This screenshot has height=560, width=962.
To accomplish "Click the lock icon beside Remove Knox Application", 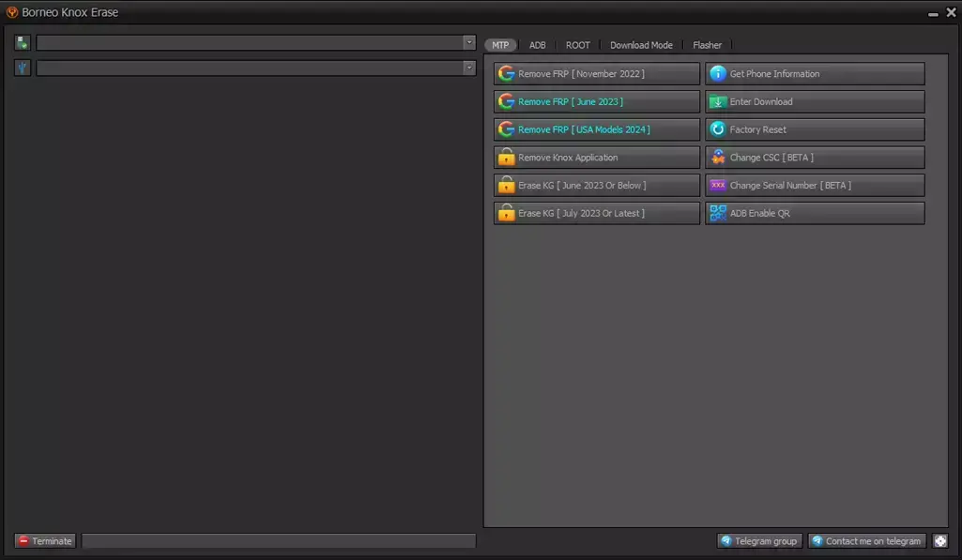I will pos(506,157).
